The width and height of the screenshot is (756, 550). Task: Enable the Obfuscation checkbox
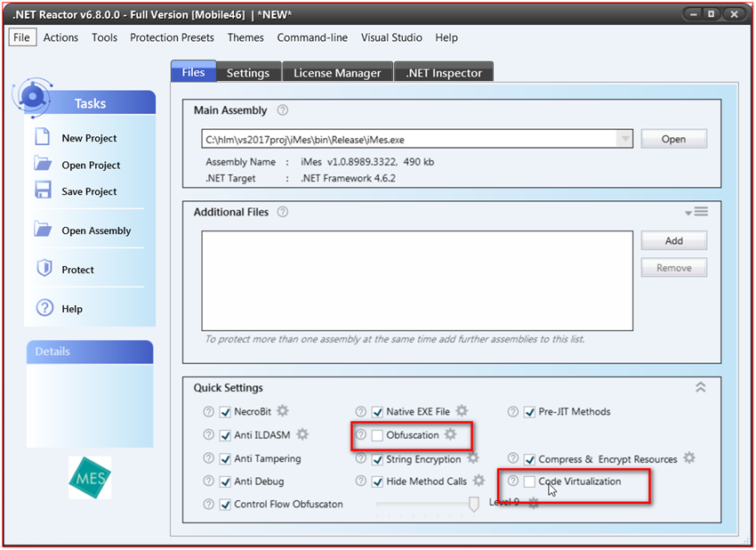pos(377,435)
